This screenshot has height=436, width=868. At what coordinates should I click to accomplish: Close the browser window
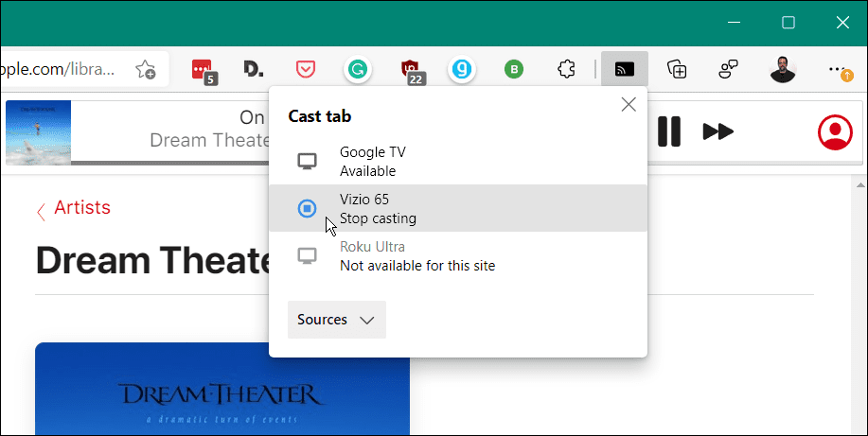point(842,23)
